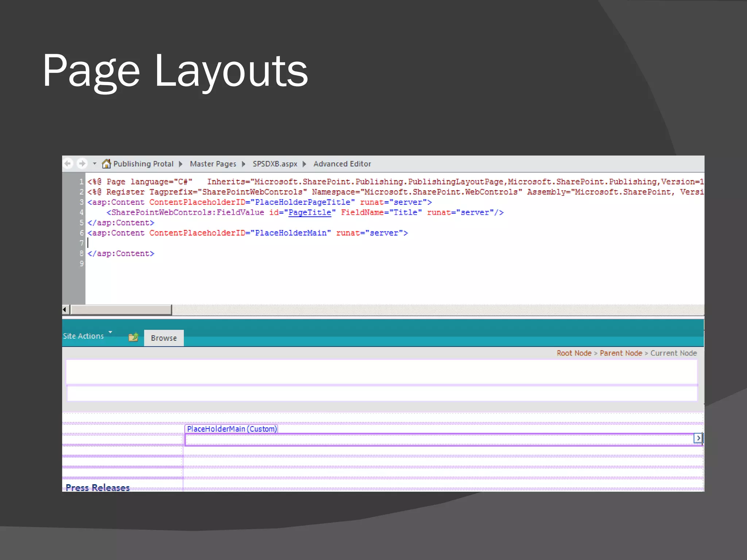Go to Master Pages breadcrumb
747x560 pixels.
tap(213, 164)
